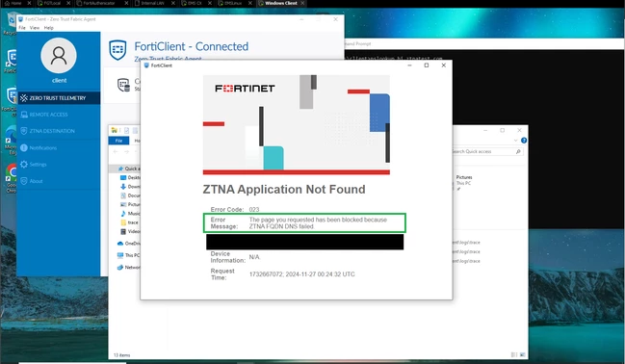Select the Windows Client VM tab
Image resolution: width=625 pixels, height=364 pixels.
(280, 3)
